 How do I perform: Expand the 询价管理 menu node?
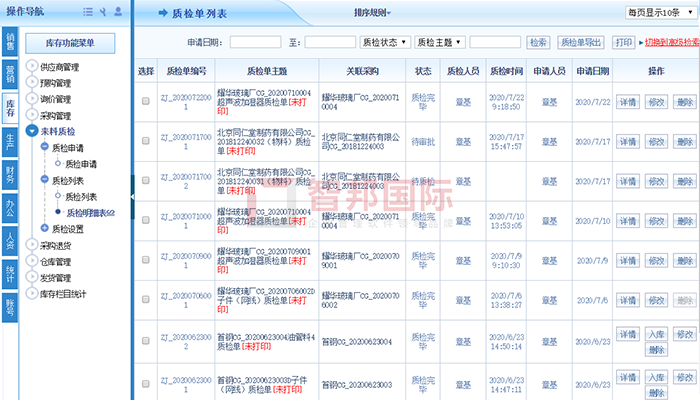click(32, 99)
